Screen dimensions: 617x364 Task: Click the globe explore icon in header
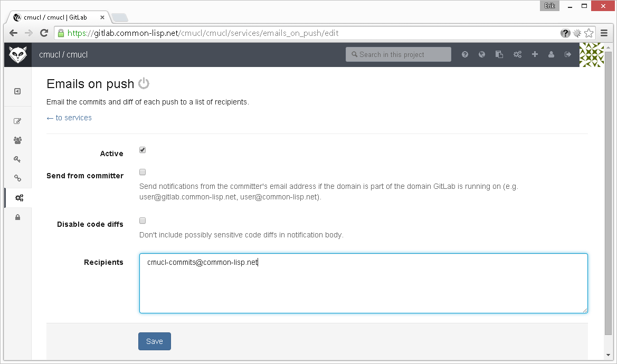(482, 54)
